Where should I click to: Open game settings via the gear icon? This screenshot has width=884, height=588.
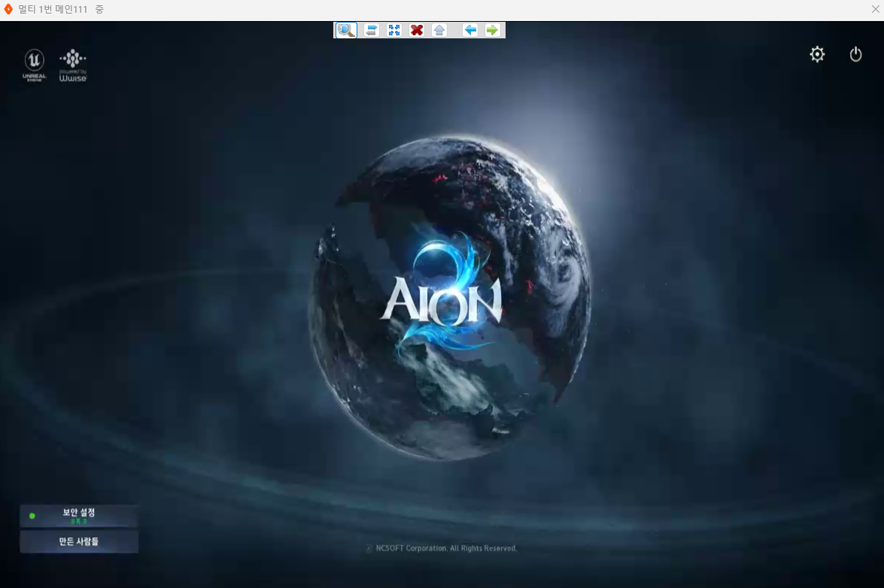(x=817, y=54)
